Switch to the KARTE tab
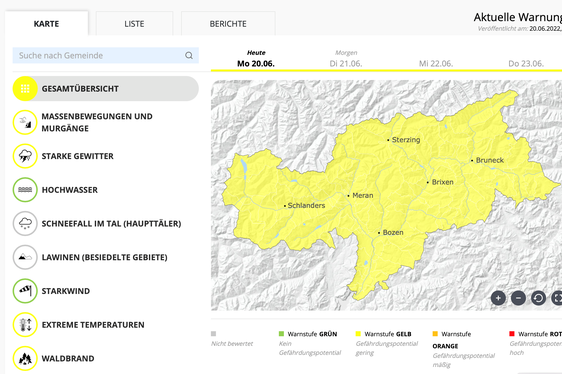The height and width of the screenshot is (374, 562). (x=47, y=24)
